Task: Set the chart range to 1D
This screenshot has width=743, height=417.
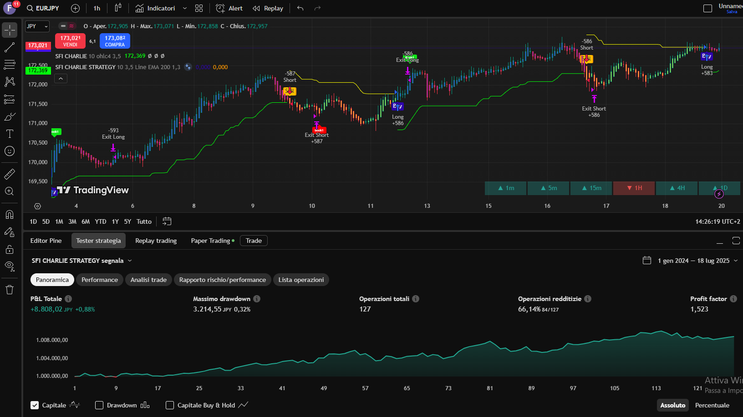Action: [33, 222]
